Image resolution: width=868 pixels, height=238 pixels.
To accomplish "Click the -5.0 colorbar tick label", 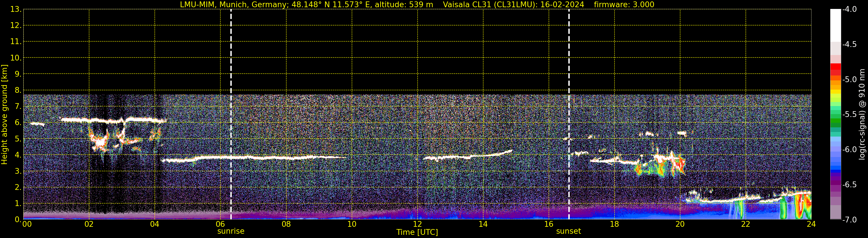I will [850, 80].
